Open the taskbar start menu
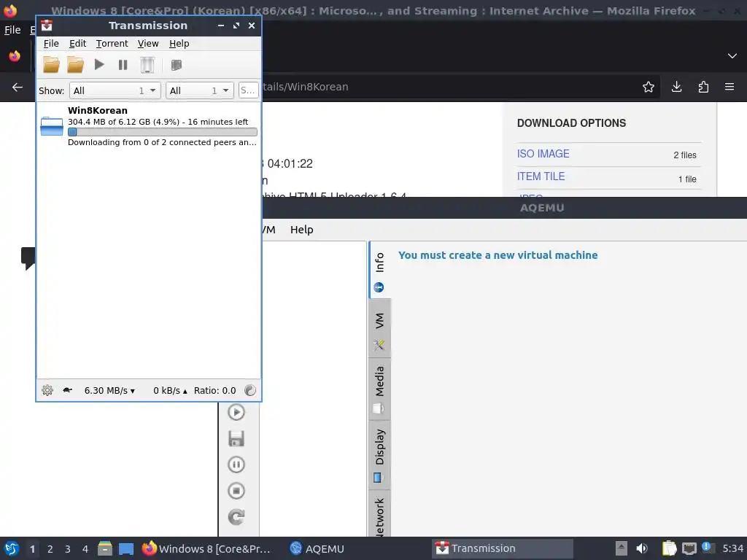Image resolution: width=747 pixels, height=560 pixels. (12, 549)
